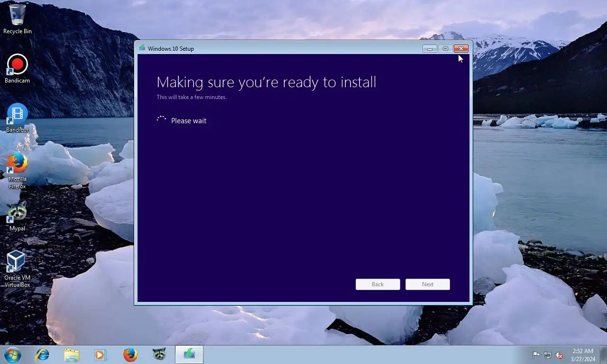Select the Windows 10 Setup taskbar button
607x364 pixels.
pyautogui.click(x=189, y=355)
